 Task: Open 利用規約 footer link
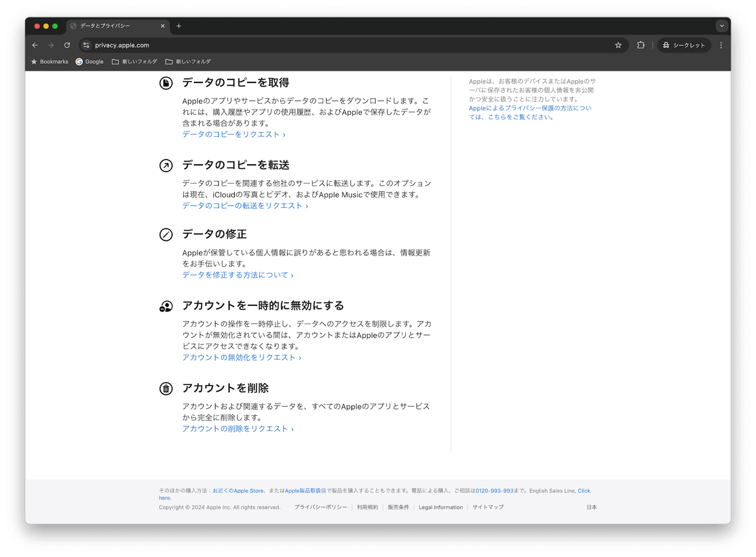point(367,507)
